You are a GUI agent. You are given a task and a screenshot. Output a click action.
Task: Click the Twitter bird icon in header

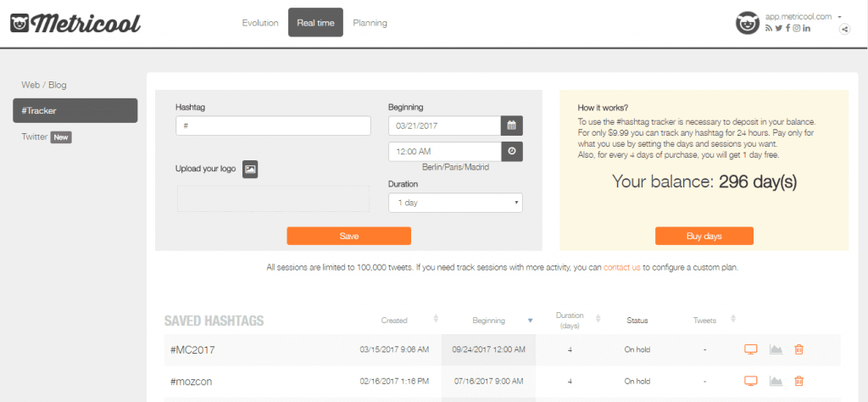[778, 28]
